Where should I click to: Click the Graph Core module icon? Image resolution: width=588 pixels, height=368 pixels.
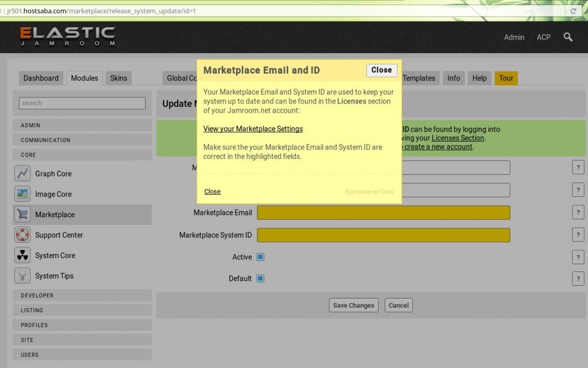(23, 173)
